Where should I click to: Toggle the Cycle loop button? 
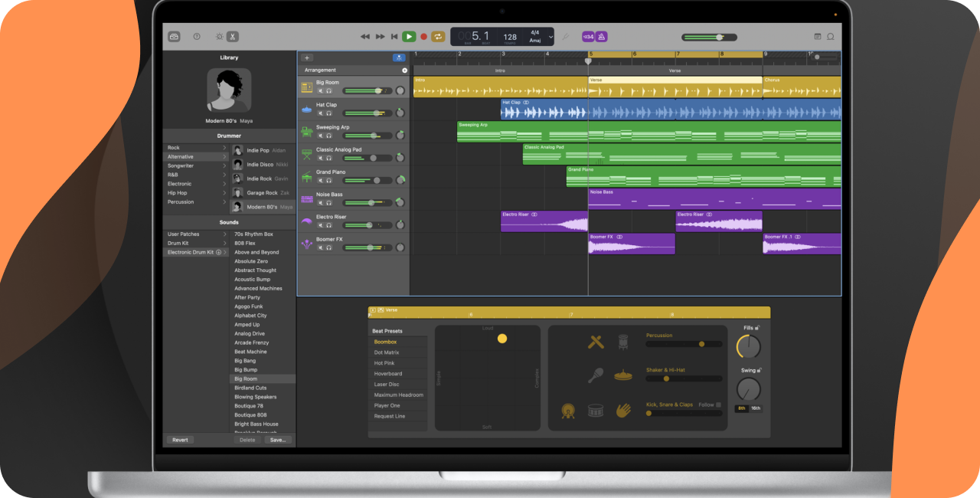click(438, 36)
